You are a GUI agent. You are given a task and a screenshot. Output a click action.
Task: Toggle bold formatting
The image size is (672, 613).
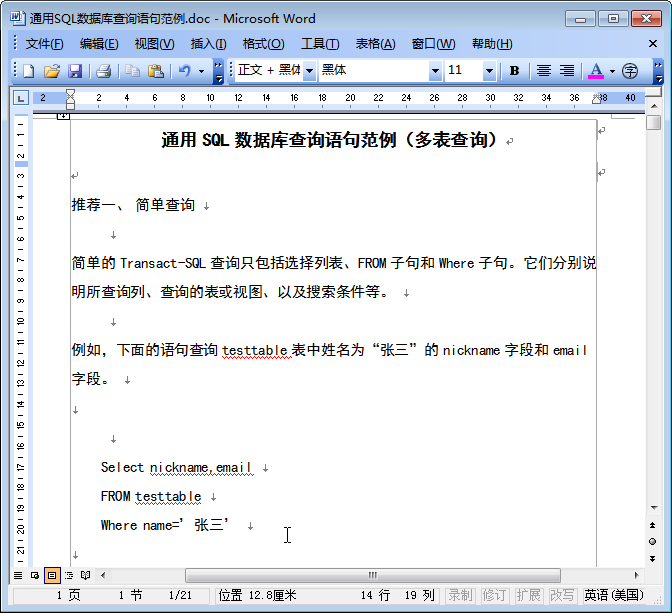(514, 71)
